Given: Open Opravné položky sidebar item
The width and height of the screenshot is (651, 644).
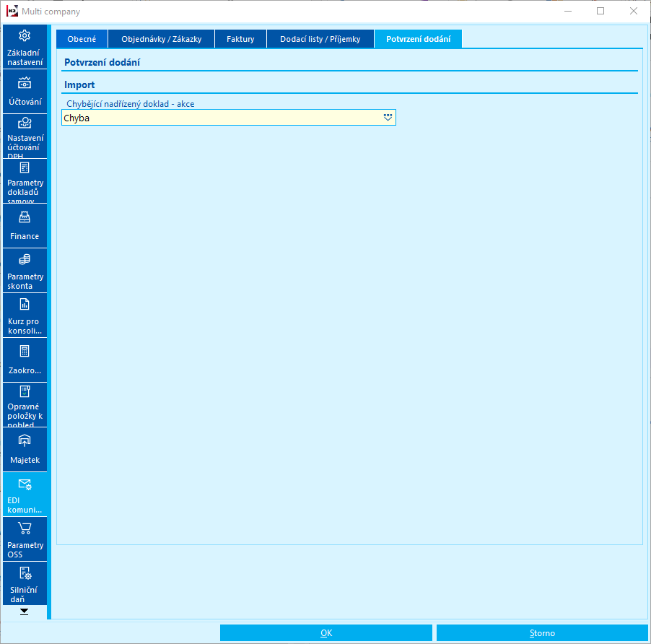Looking at the screenshot, I should point(25,405).
